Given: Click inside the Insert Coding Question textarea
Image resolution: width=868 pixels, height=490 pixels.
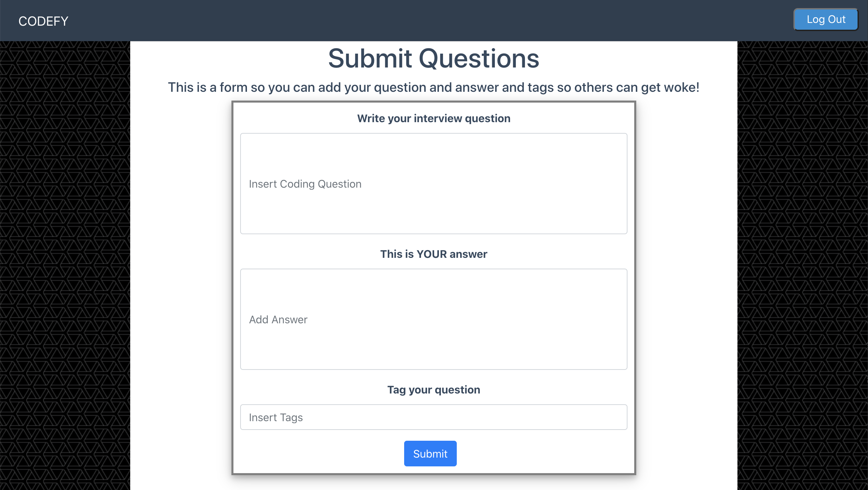Looking at the screenshot, I should [x=433, y=184].
